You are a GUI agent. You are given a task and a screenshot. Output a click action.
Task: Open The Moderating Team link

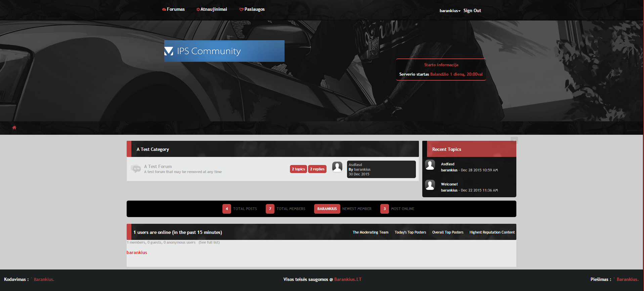tap(370, 232)
